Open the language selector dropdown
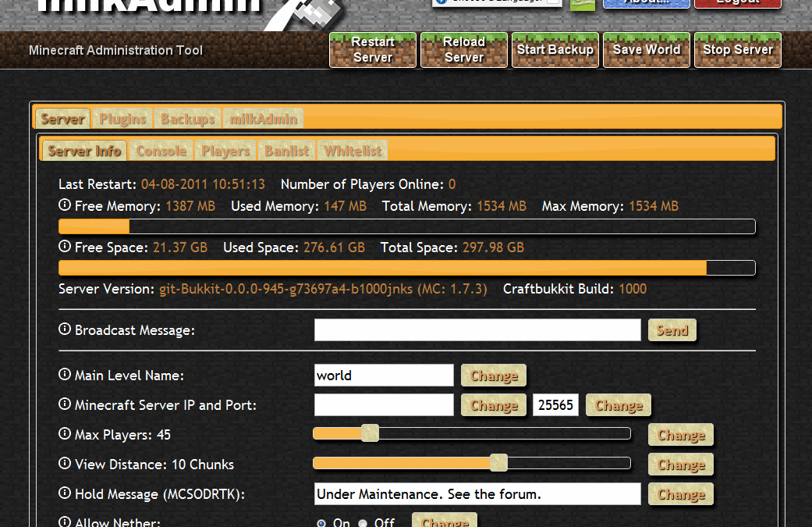 [497, 2]
